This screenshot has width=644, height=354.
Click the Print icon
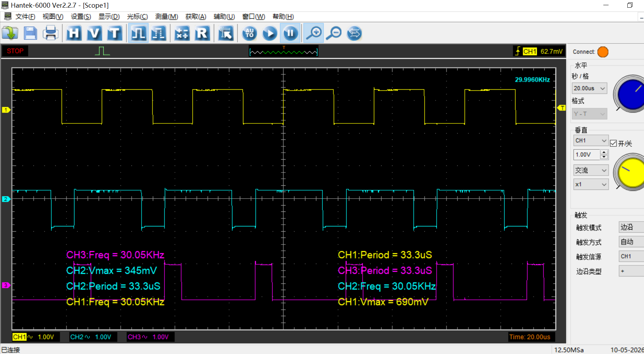pyautogui.click(x=50, y=33)
